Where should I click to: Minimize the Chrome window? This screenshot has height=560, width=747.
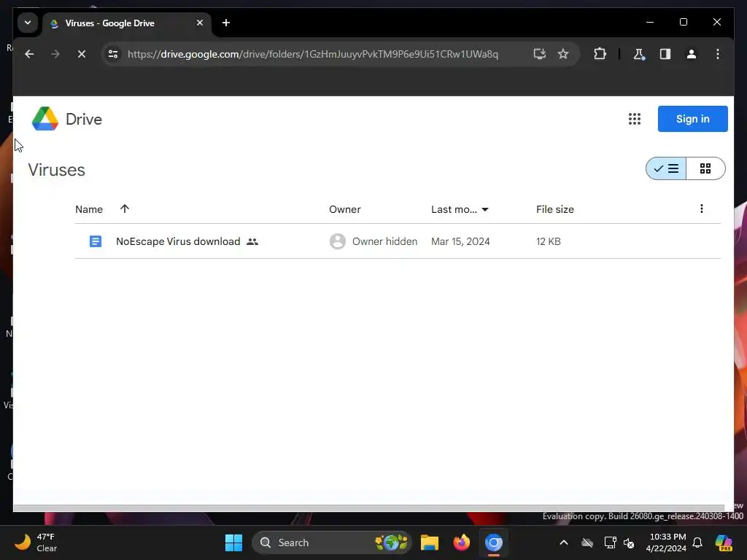[x=650, y=22]
